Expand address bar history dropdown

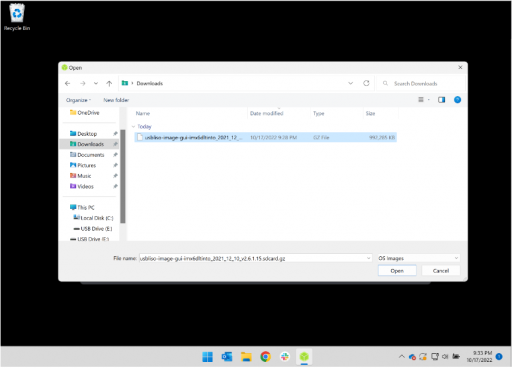tap(351, 83)
